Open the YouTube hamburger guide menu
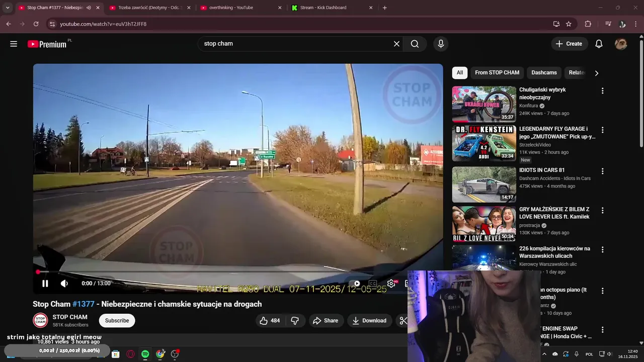The width and height of the screenshot is (644, 362). click(14, 44)
